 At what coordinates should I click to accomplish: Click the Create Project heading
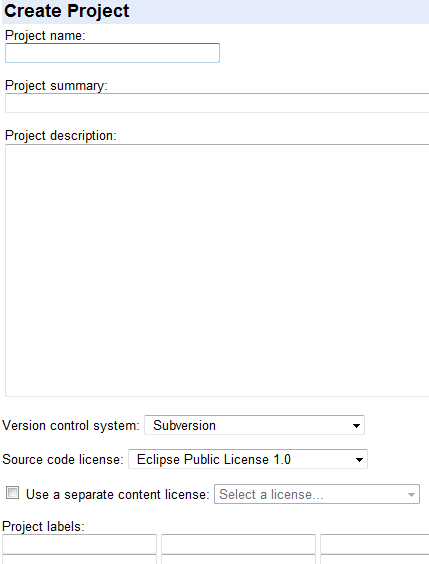[x=67, y=11]
